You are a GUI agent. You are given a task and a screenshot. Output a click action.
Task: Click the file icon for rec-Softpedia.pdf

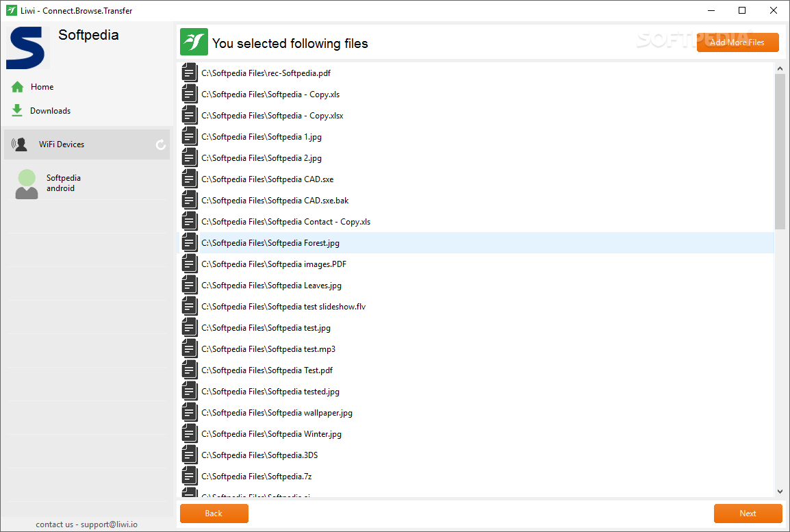(x=190, y=73)
